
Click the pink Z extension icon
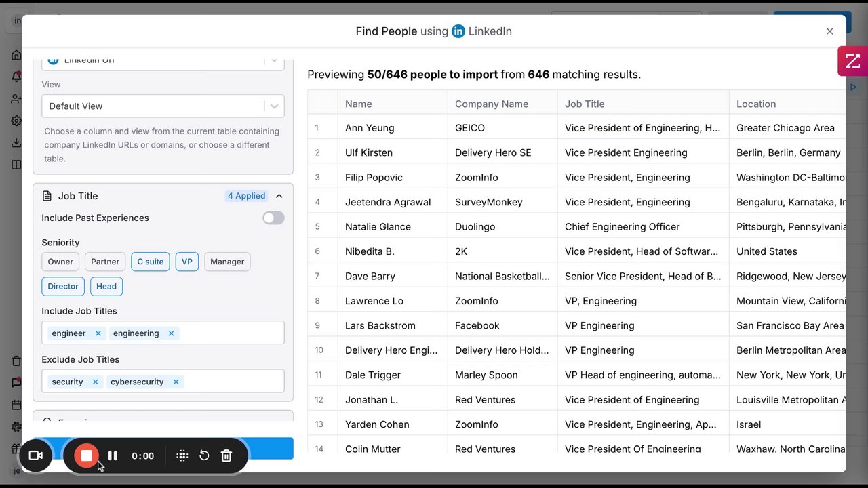point(852,61)
